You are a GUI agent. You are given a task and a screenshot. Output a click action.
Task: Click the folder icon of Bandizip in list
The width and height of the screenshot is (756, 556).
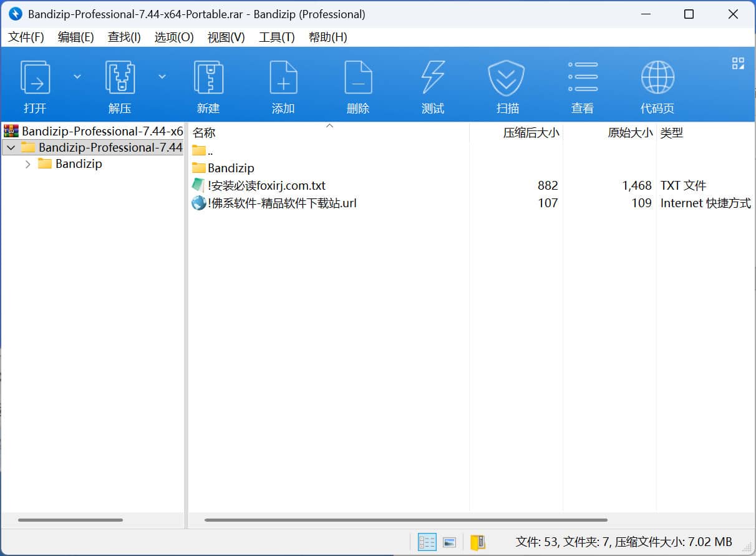tap(198, 168)
